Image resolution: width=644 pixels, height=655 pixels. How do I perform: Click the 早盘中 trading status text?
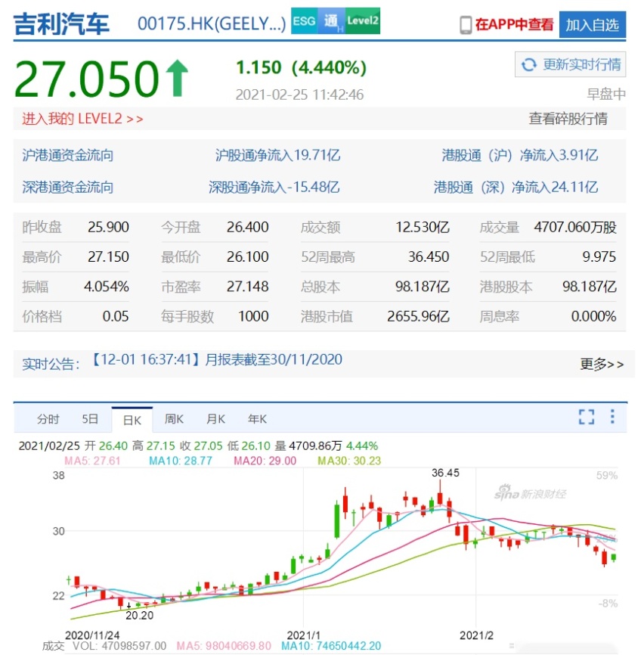click(606, 95)
